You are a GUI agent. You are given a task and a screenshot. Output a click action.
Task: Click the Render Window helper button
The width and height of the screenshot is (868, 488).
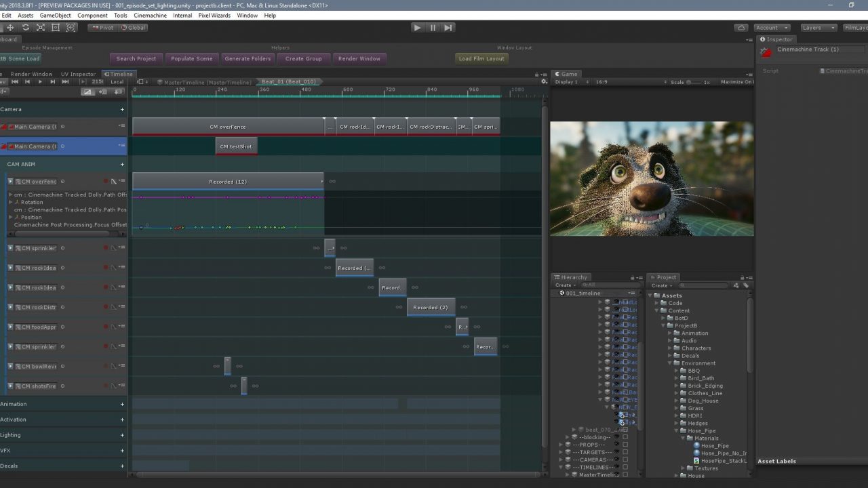[x=359, y=58]
